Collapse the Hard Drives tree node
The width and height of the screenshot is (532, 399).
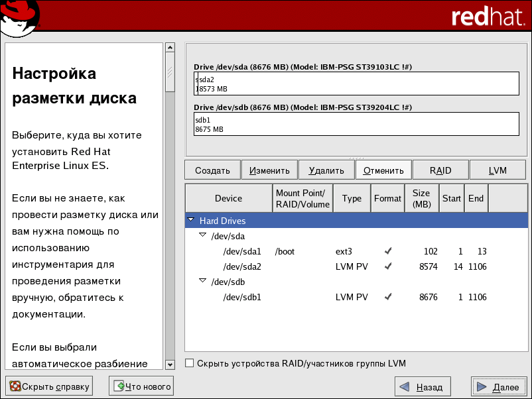point(192,221)
